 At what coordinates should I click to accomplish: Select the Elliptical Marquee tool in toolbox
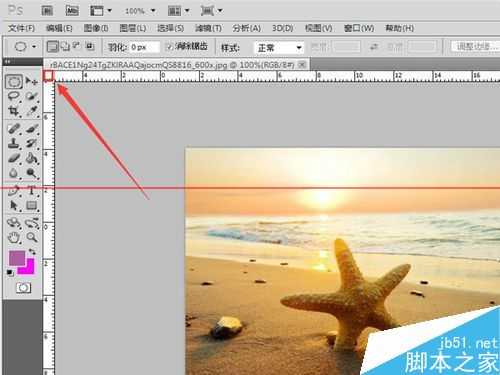pos(14,81)
